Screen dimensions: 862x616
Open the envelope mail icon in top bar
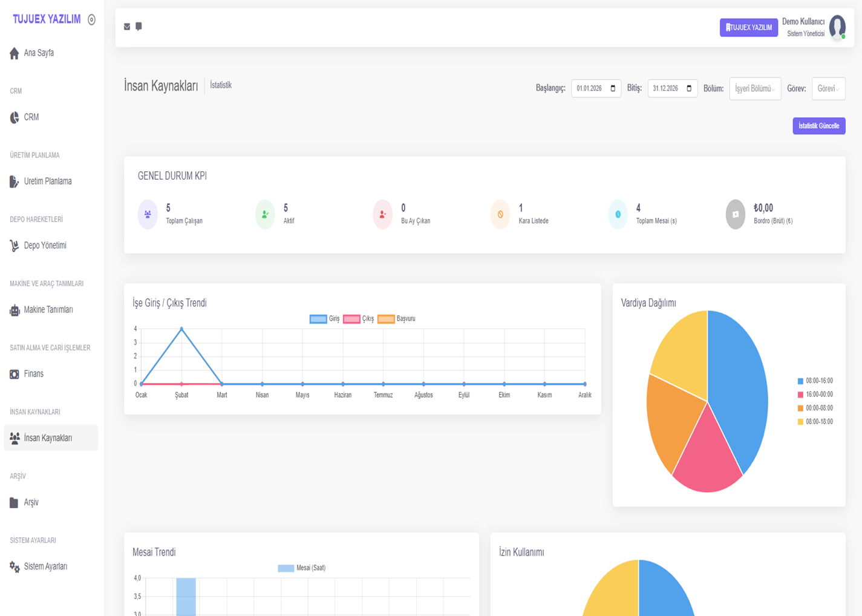pyautogui.click(x=127, y=27)
